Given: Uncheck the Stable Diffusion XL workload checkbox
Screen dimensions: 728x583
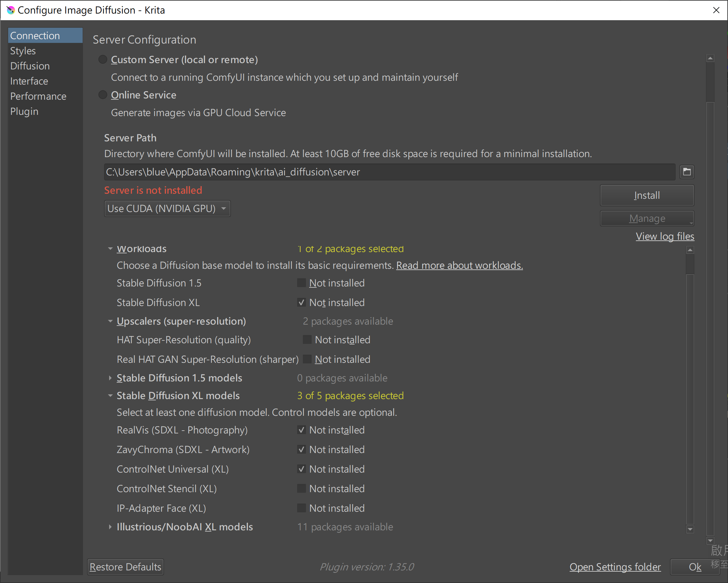Looking at the screenshot, I should click(x=301, y=302).
